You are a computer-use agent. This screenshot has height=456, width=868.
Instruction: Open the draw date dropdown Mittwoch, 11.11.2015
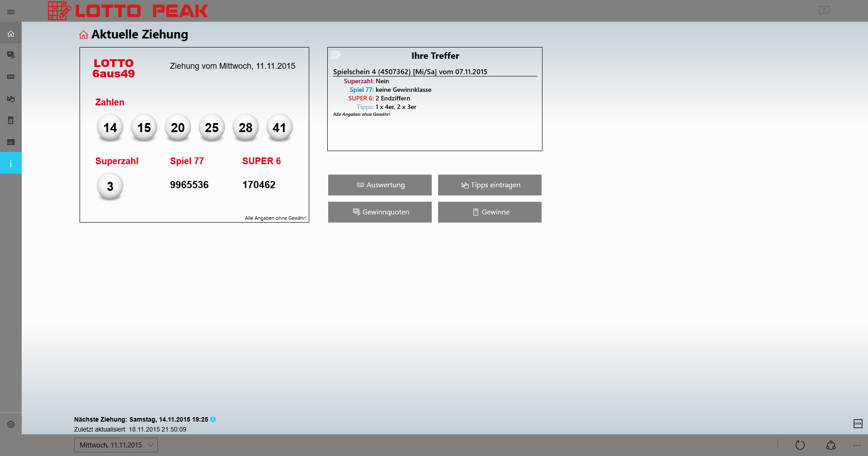[116, 445]
